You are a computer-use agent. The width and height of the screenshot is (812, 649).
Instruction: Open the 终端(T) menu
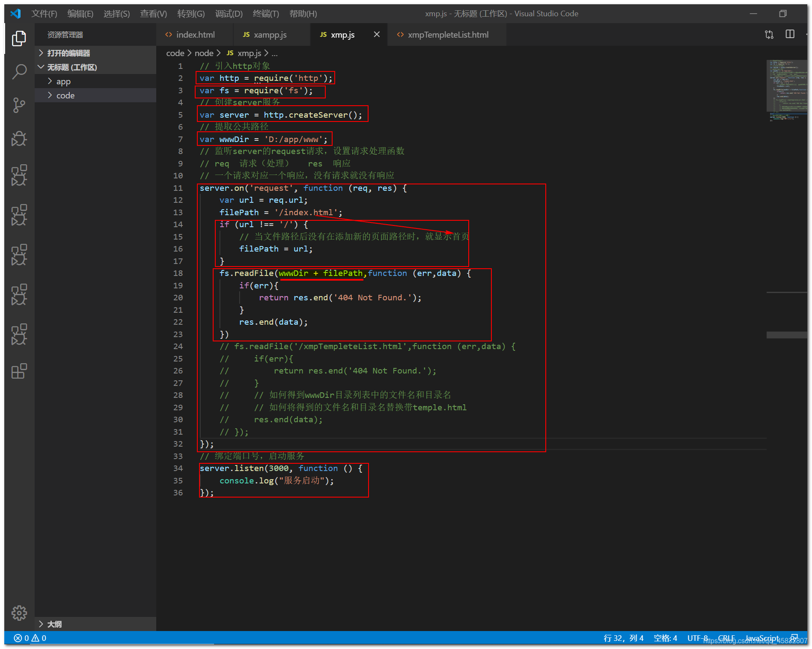[266, 14]
